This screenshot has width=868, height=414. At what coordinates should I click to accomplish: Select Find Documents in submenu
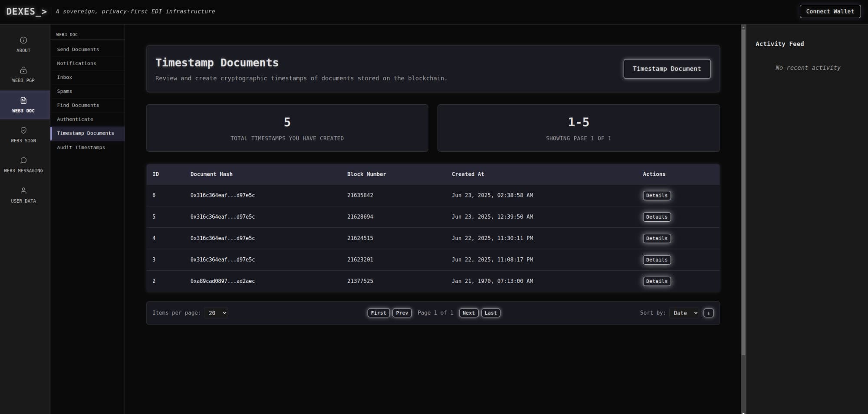(x=78, y=105)
